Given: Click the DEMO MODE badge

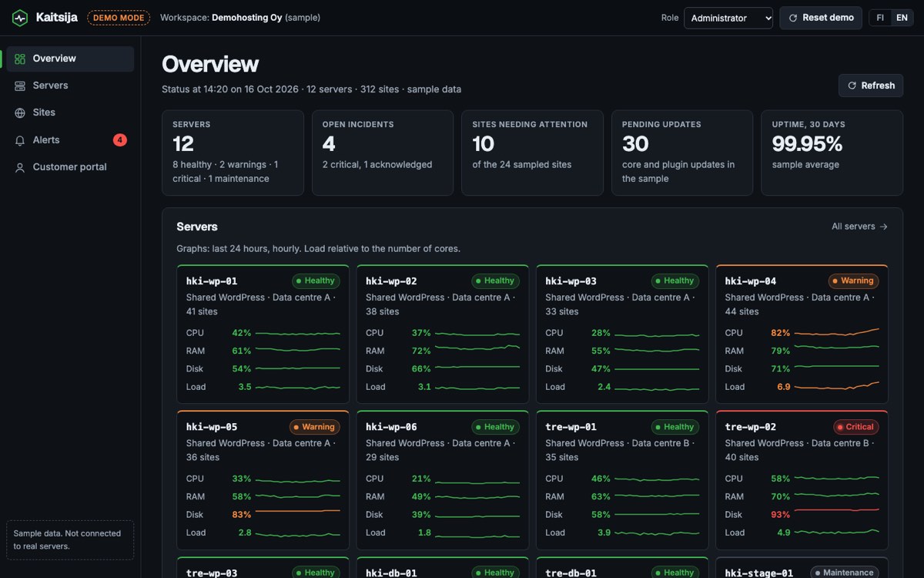Looking at the screenshot, I should point(119,18).
